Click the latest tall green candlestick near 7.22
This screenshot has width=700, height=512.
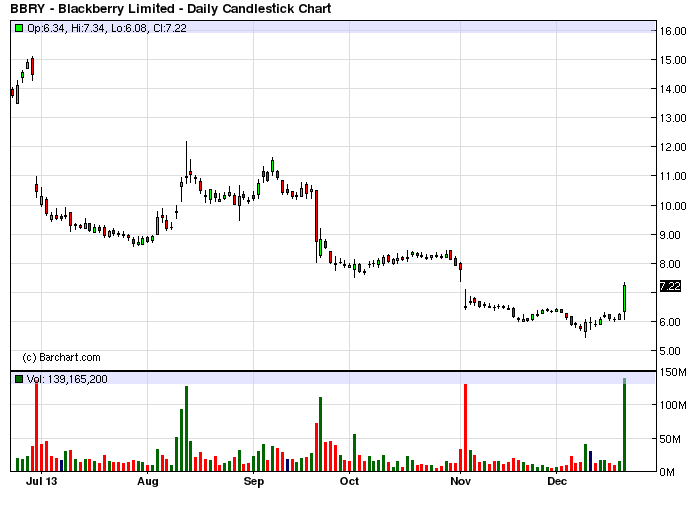point(624,299)
